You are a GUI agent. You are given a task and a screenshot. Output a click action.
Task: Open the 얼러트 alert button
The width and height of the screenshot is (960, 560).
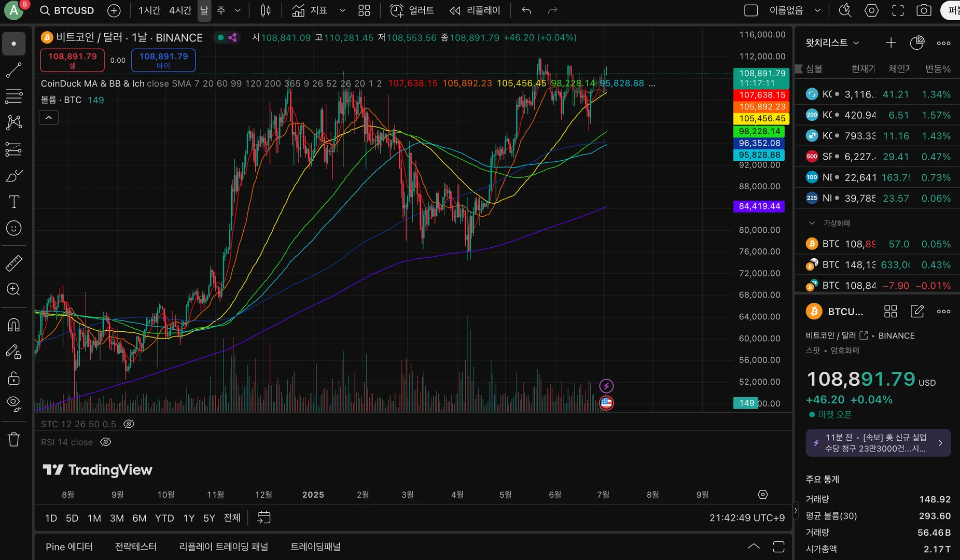pos(412,10)
